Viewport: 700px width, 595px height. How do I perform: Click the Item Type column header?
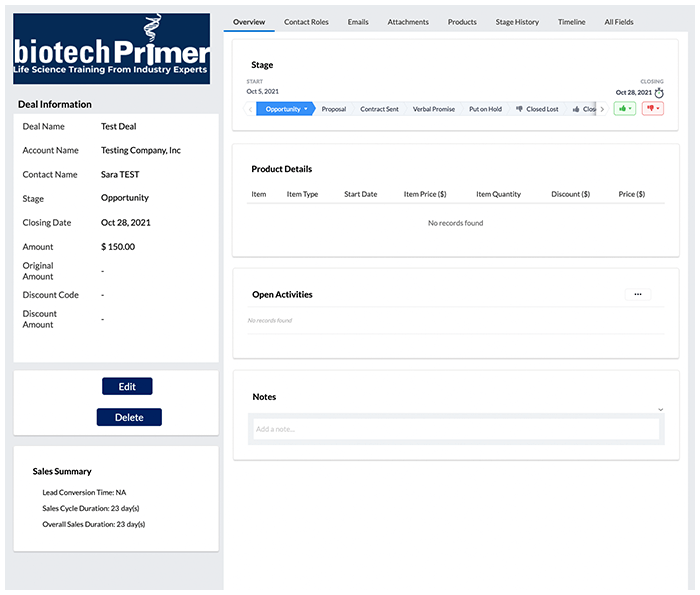tap(302, 194)
